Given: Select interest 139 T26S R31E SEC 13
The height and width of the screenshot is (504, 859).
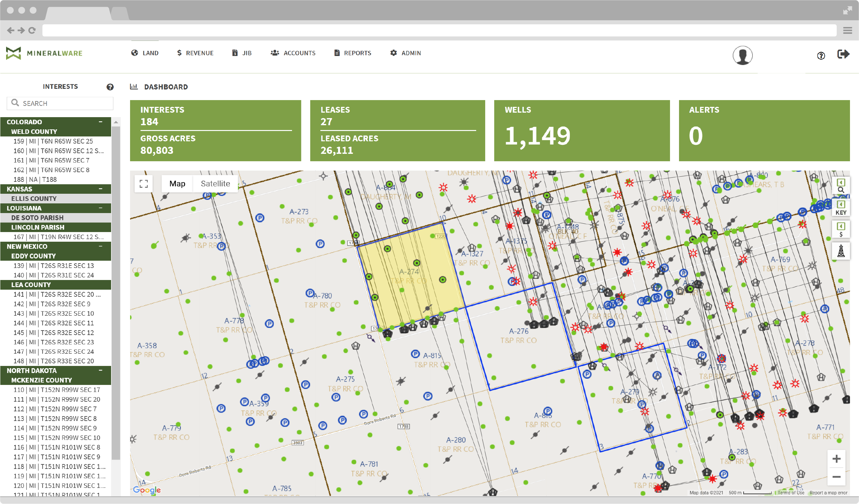Looking at the screenshot, I should point(56,266).
